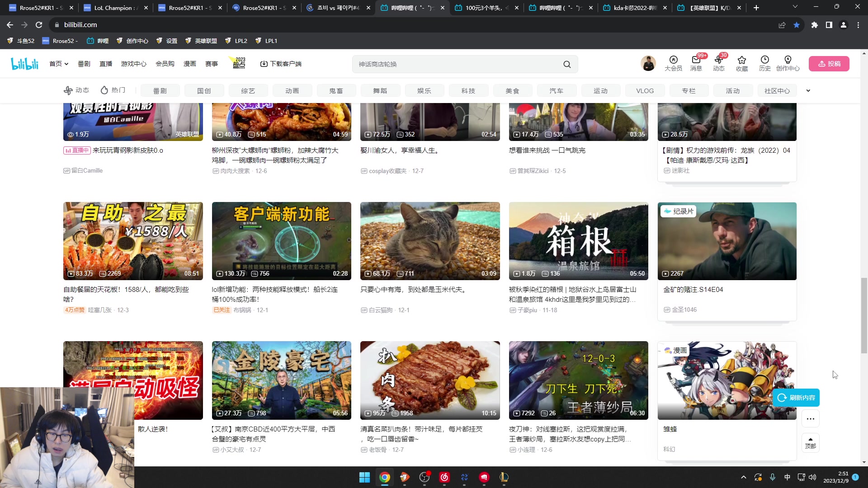The image size is (868, 488).
Task: Open 历史 history clock icon
Action: [x=765, y=63]
